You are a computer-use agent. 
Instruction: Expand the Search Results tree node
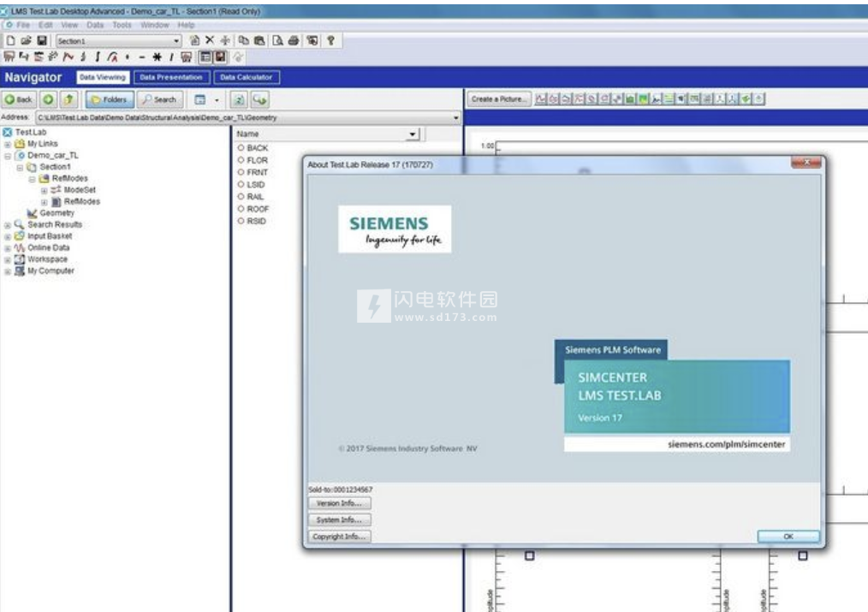tap(8, 225)
